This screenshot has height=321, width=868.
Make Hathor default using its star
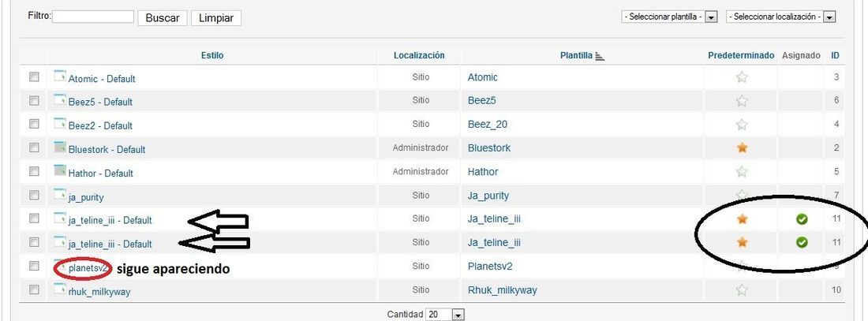tap(742, 172)
